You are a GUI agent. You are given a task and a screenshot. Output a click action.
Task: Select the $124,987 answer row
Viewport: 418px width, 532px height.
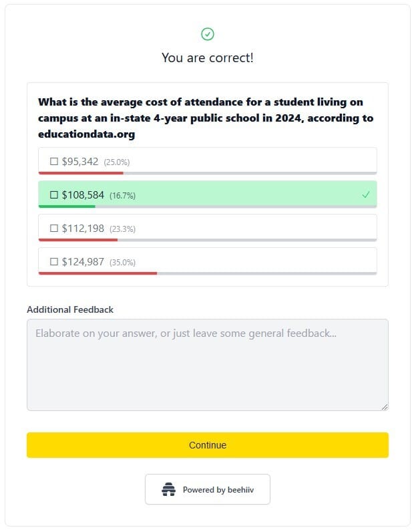click(x=207, y=261)
